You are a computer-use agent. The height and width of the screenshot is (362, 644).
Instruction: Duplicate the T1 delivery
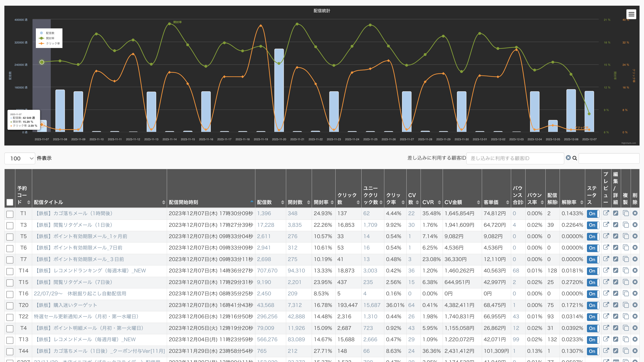click(x=625, y=213)
